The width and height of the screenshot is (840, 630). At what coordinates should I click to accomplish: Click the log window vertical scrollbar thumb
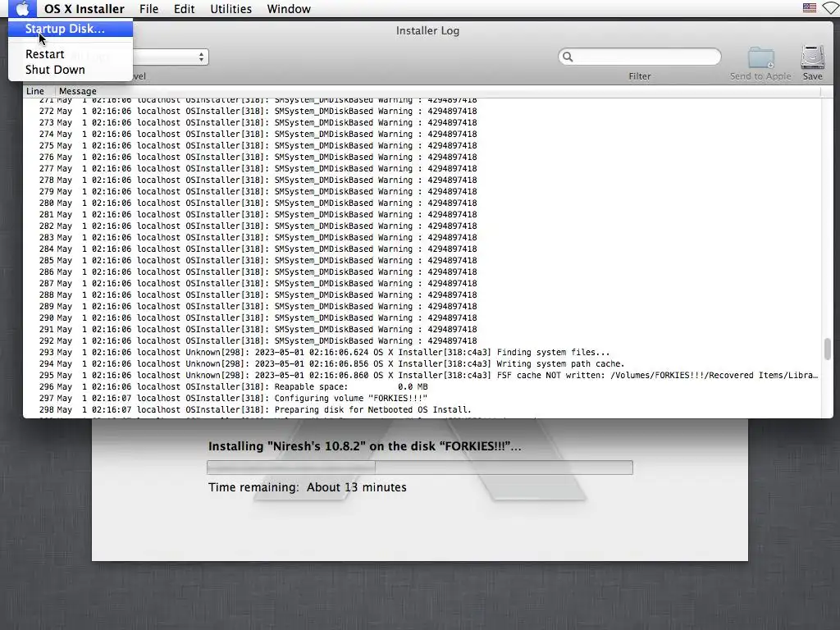827,349
